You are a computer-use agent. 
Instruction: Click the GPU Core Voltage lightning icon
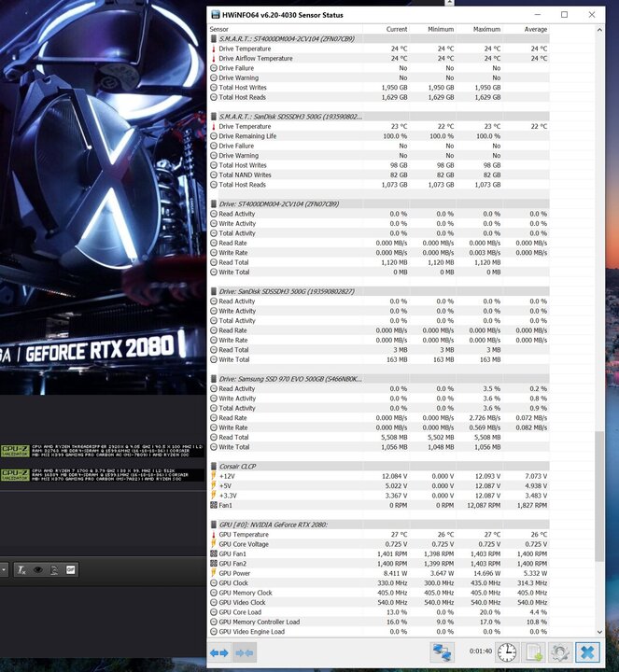click(214, 544)
